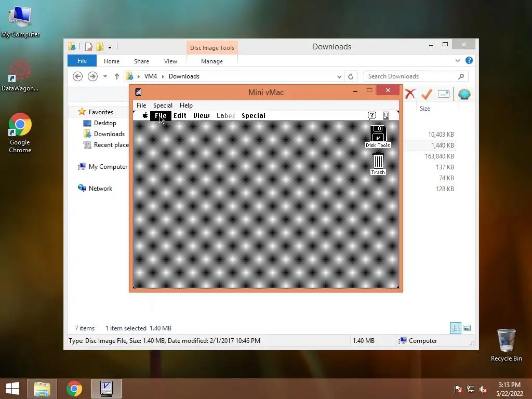Open the emulated Mac Special menu
The width and height of the screenshot is (532, 399).
click(254, 116)
